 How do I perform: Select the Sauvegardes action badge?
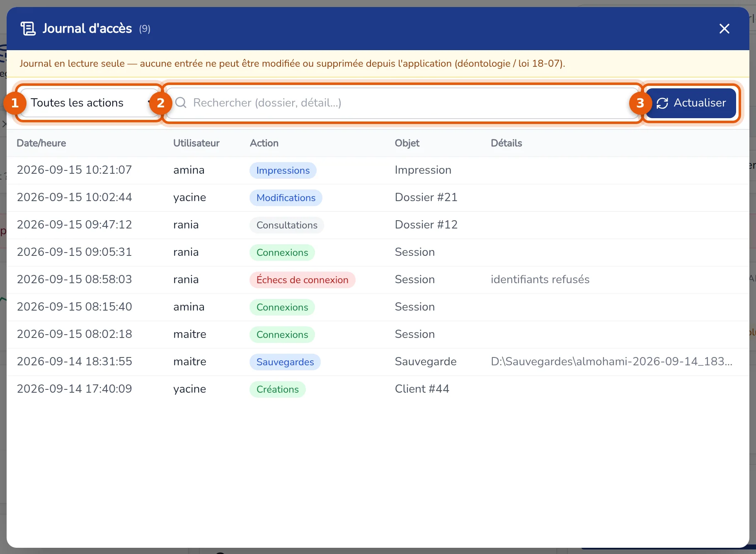coord(285,362)
